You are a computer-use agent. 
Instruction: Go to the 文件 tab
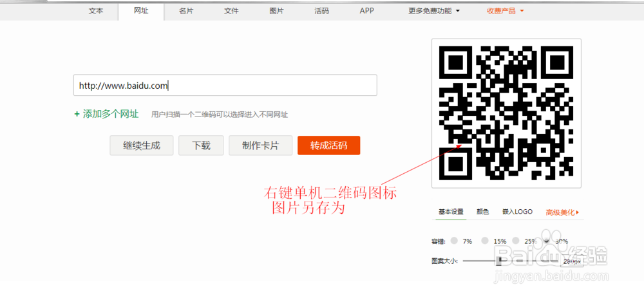[231, 11]
